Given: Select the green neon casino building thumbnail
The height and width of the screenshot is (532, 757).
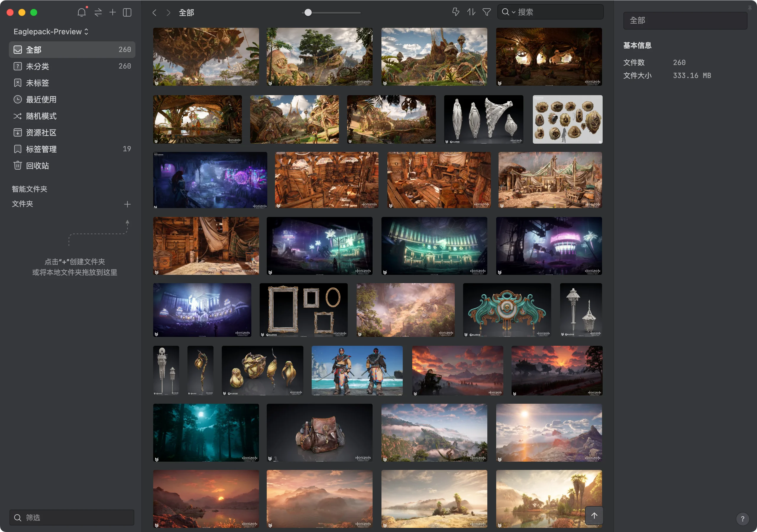Looking at the screenshot, I should click(434, 246).
